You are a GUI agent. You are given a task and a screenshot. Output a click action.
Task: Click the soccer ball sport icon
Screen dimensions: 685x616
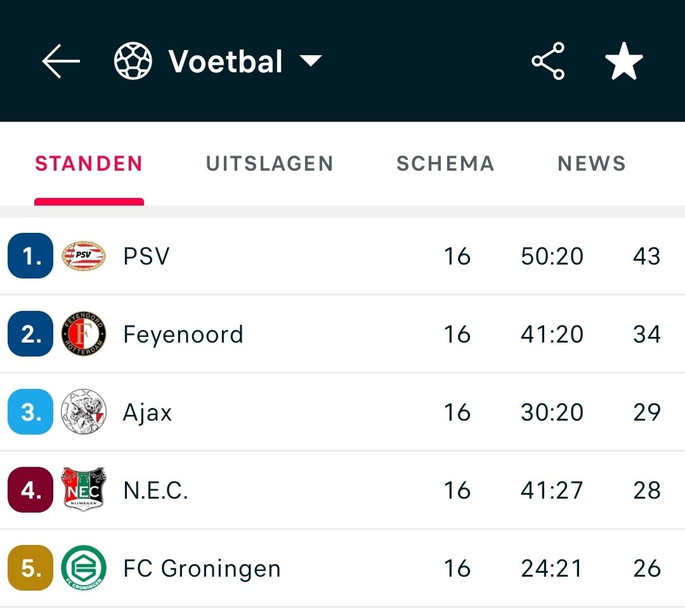pos(133,61)
